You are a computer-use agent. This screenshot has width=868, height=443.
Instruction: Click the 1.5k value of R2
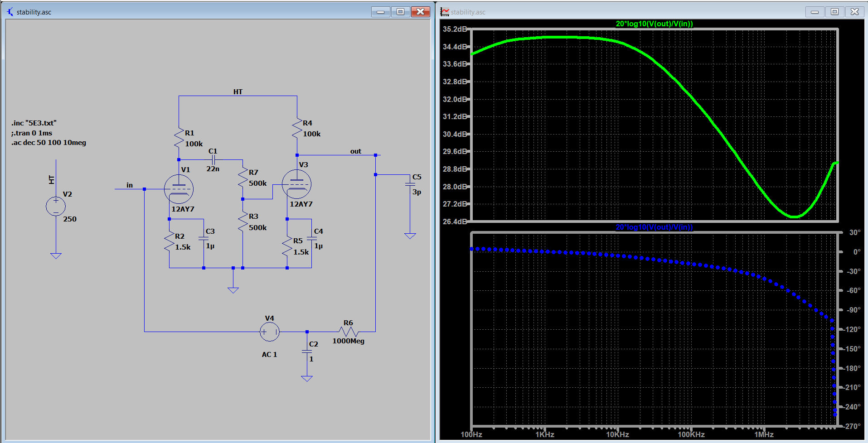pyautogui.click(x=183, y=247)
